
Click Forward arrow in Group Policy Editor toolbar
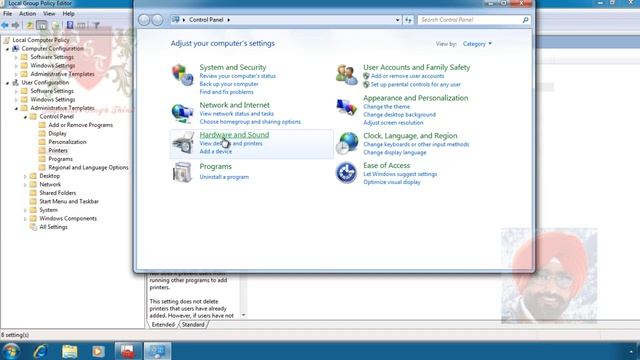click(16, 25)
